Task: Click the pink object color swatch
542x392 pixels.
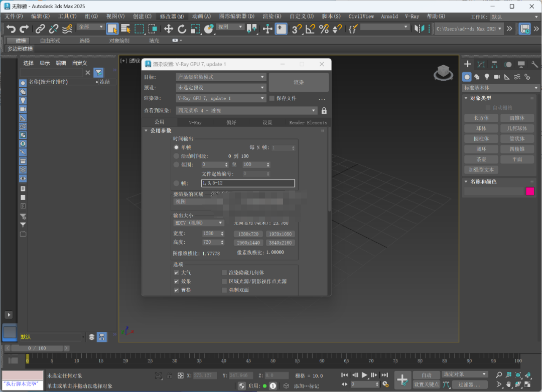Action: 530,191
